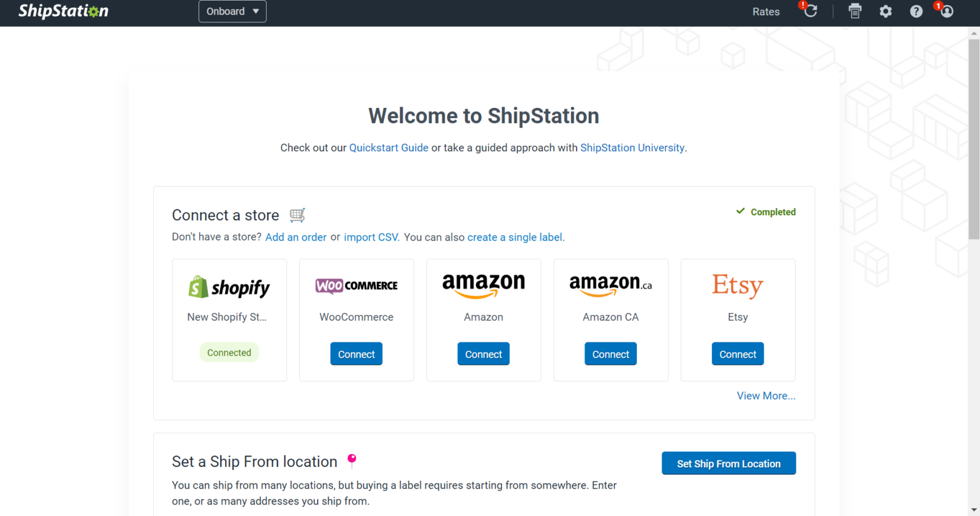Image resolution: width=980 pixels, height=516 pixels.
Task: Click the Set Ship From Location button
Action: [x=729, y=464]
